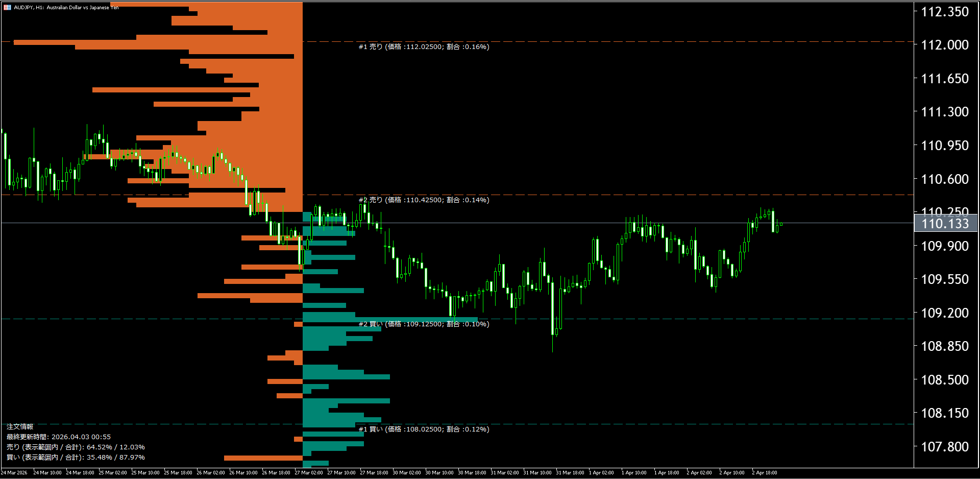Click the '1 Apr 02:00' time axis label
This screenshot has width=980, height=479.
pos(601,473)
